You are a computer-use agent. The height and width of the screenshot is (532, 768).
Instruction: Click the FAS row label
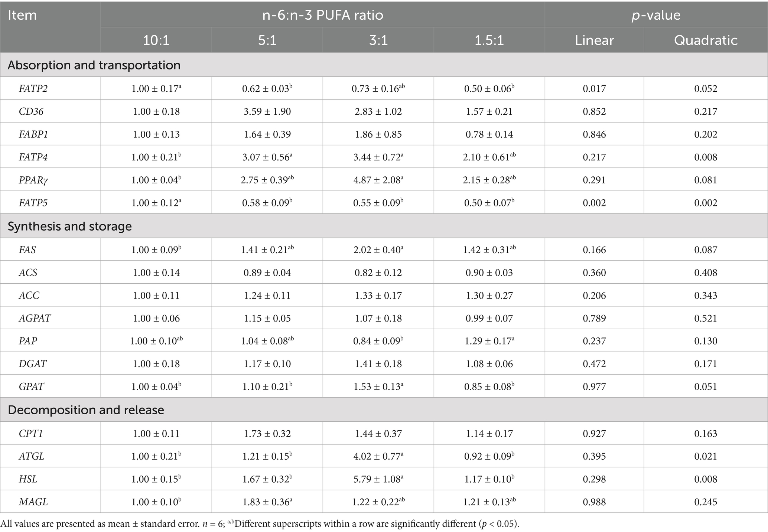[27, 249]
